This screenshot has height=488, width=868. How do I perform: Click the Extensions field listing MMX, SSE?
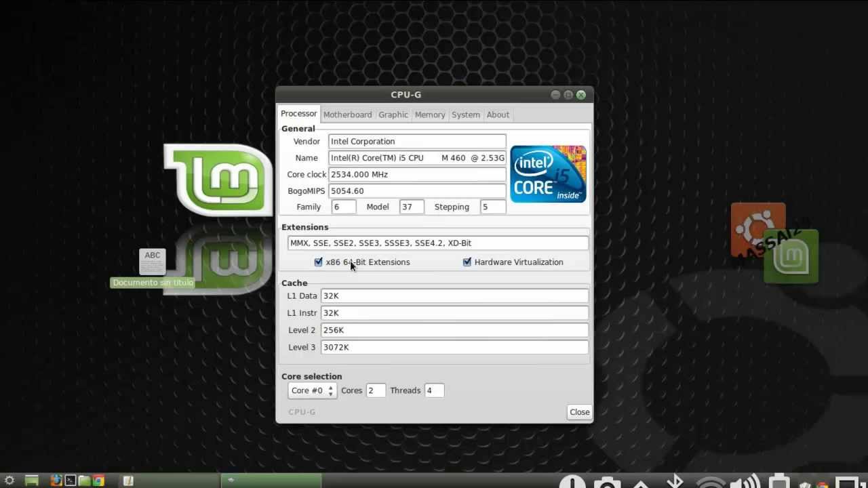pos(438,243)
